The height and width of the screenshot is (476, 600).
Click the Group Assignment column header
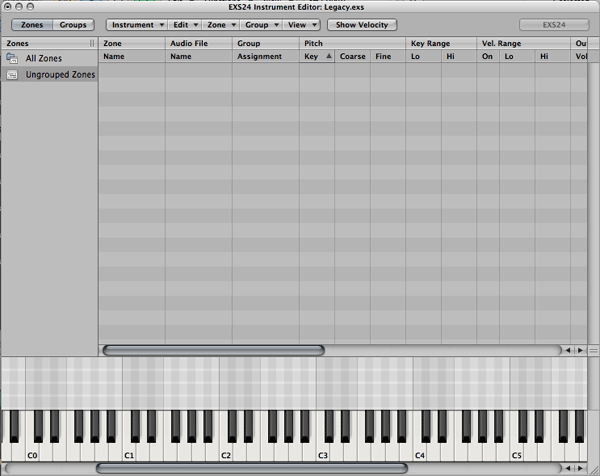point(266,56)
